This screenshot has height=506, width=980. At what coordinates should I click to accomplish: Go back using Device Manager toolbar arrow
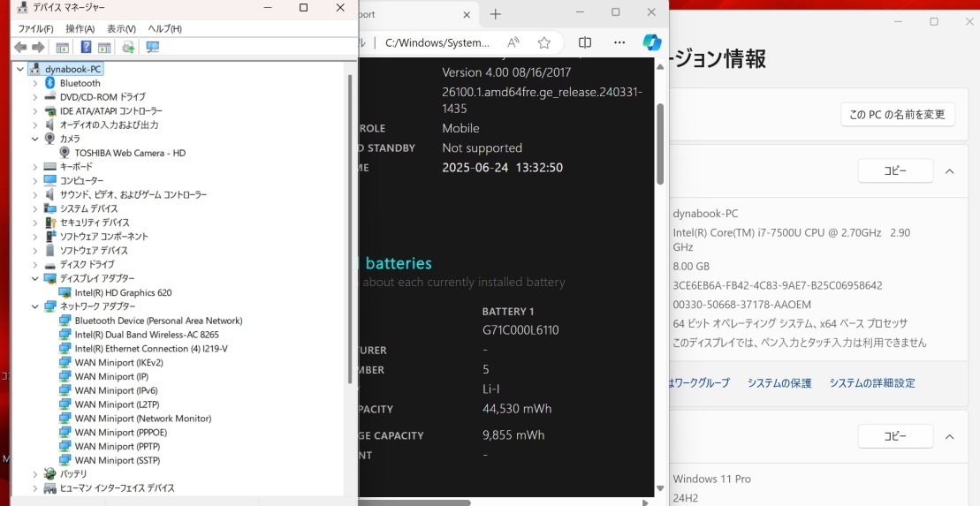coord(20,47)
